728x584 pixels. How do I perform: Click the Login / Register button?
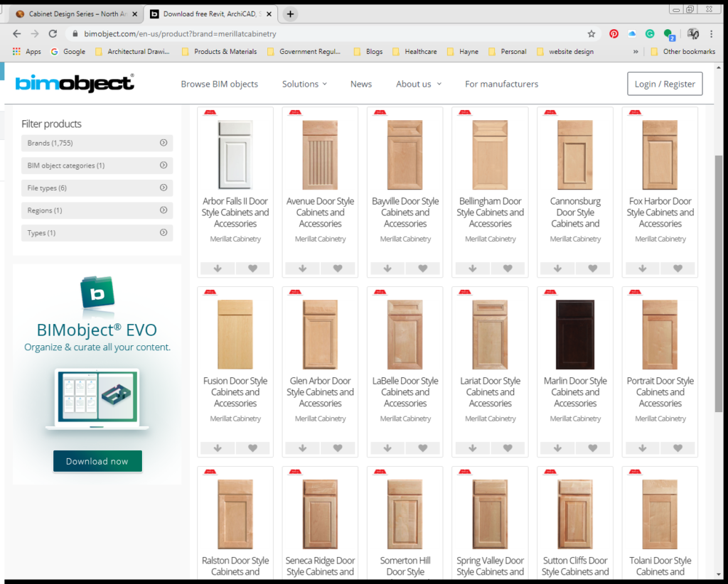pos(665,84)
